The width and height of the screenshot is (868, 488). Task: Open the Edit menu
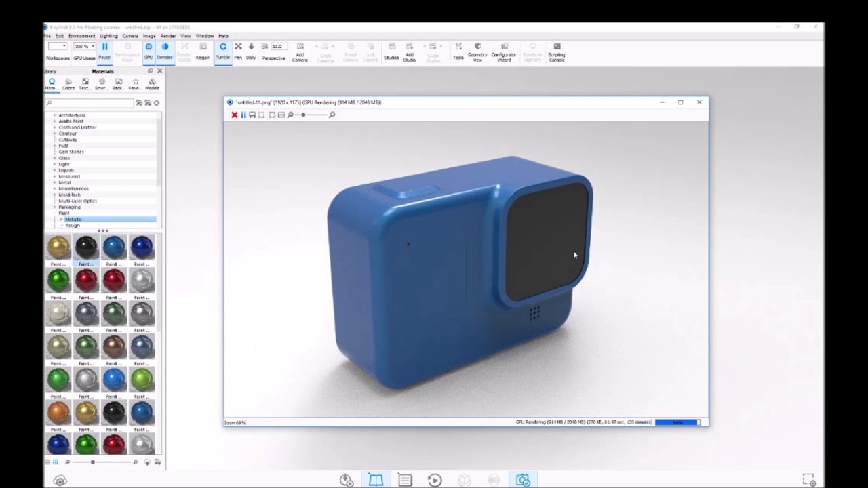pyautogui.click(x=60, y=36)
